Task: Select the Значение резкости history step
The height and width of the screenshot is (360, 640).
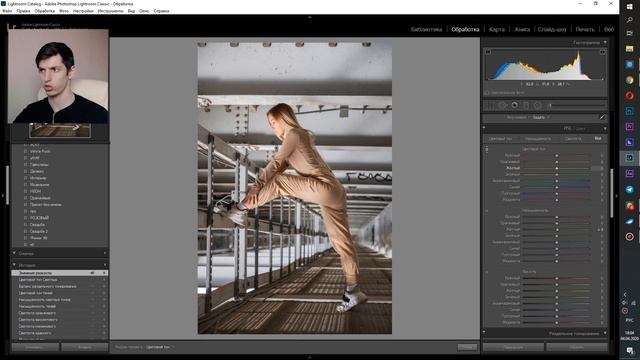Action: click(60, 273)
